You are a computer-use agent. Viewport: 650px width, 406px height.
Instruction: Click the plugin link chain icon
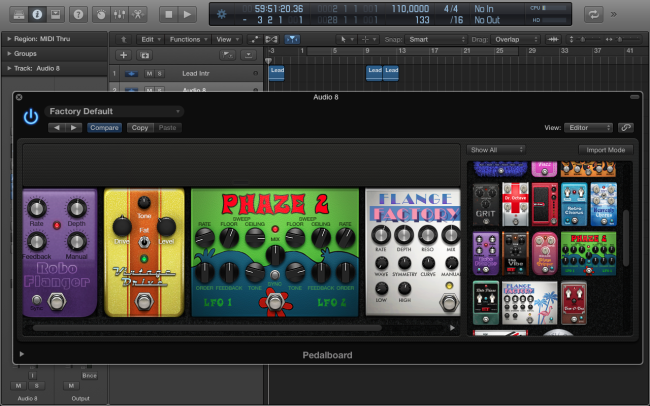coord(625,128)
